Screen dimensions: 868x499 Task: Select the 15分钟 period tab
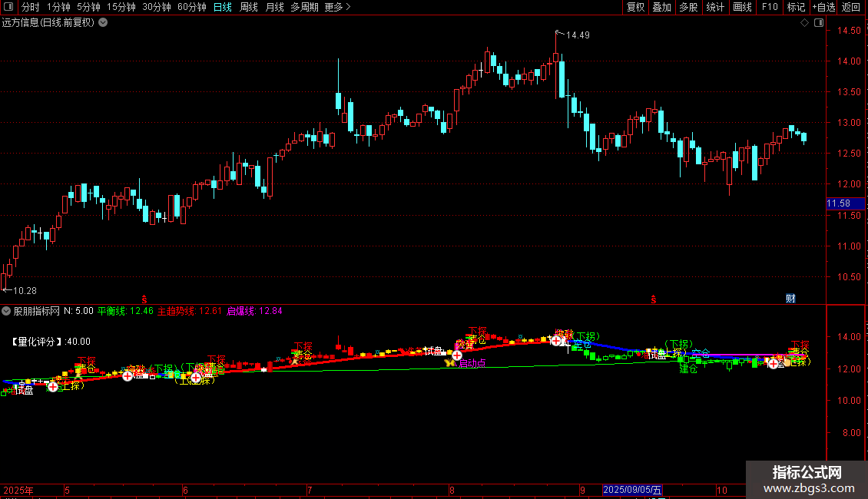pyautogui.click(x=121, y=7)
